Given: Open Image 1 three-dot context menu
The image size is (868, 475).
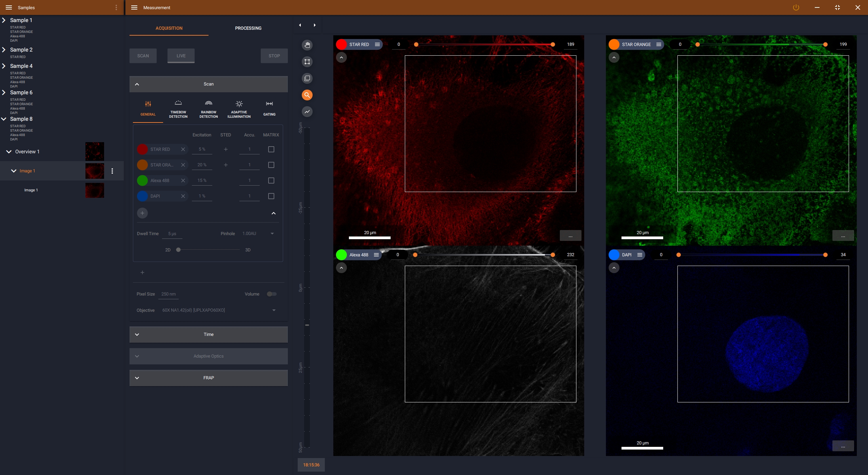Looking at the screenshot, I should point(112,171).
